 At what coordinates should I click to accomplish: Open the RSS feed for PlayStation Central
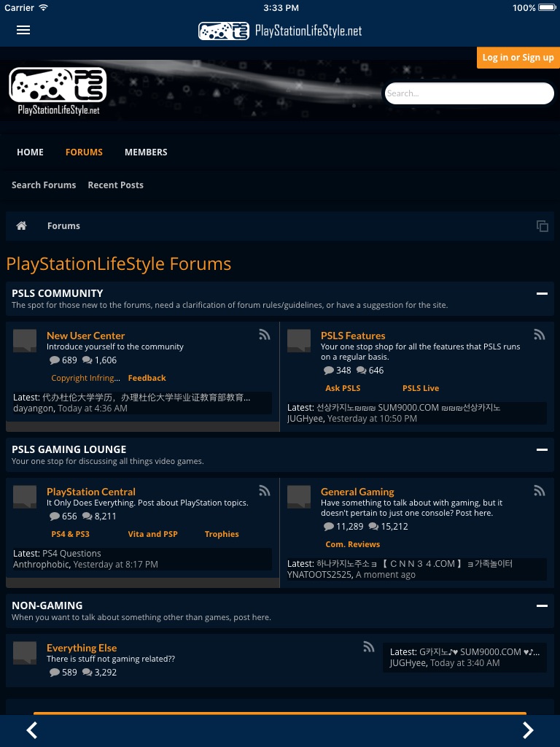264,491
